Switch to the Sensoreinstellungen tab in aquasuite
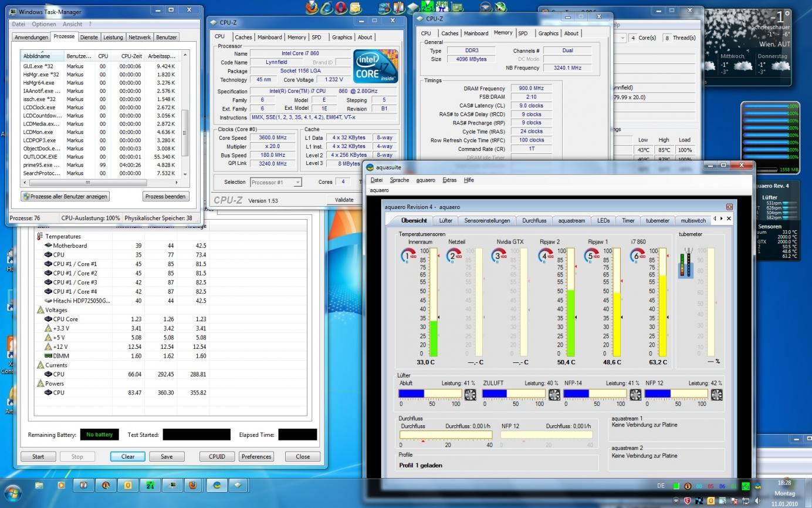Screen dimensions: 812x508 click(x=487, y=220)
